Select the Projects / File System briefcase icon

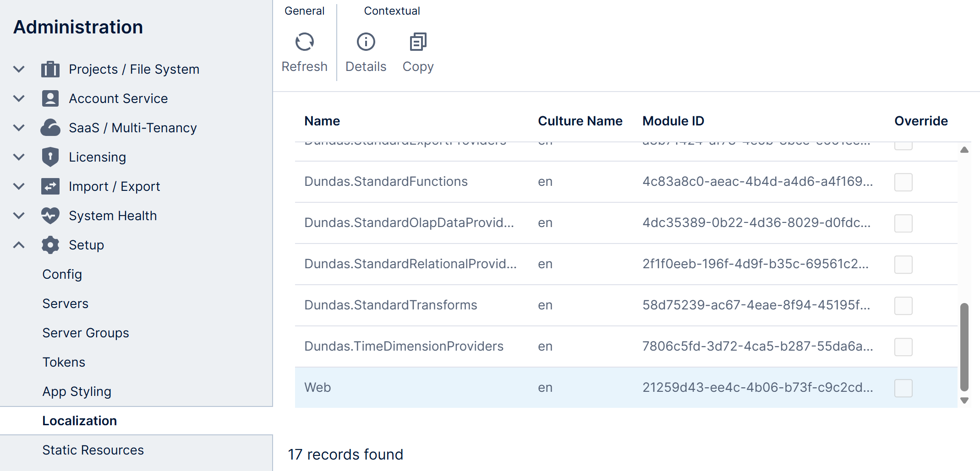[50, 69]
